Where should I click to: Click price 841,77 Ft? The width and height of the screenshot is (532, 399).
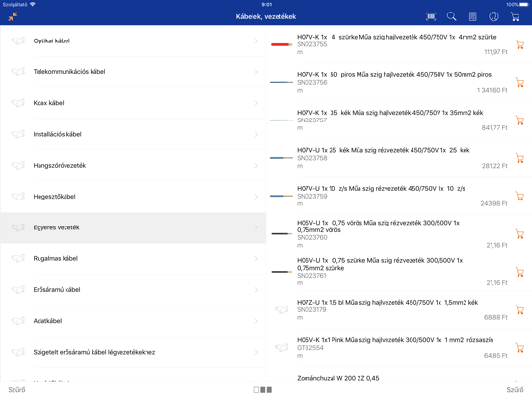coord(494,128)
